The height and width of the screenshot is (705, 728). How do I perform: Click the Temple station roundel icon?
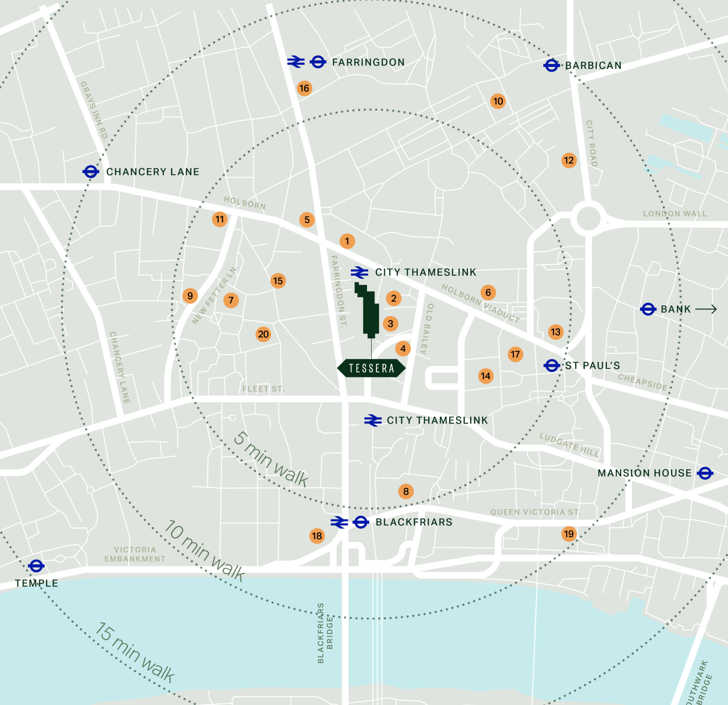[x=36, y=566]
